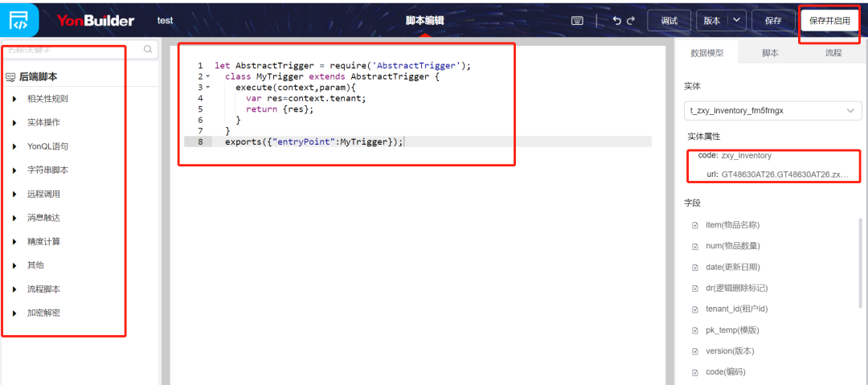Screen dimensions: 868x385
Task: Click the field icon beside date(更新日期)
Action: point(695,268)
